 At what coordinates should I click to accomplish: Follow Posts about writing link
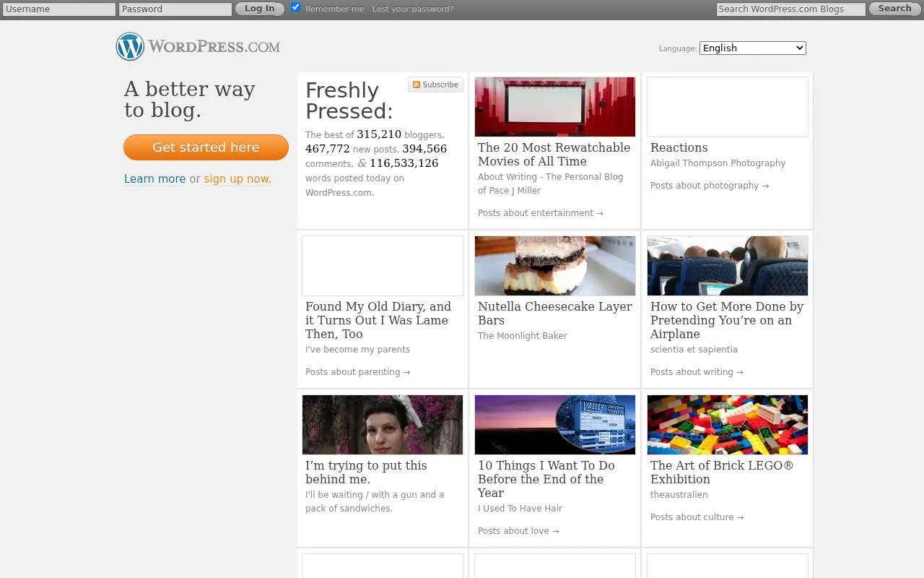pos(697,372)
